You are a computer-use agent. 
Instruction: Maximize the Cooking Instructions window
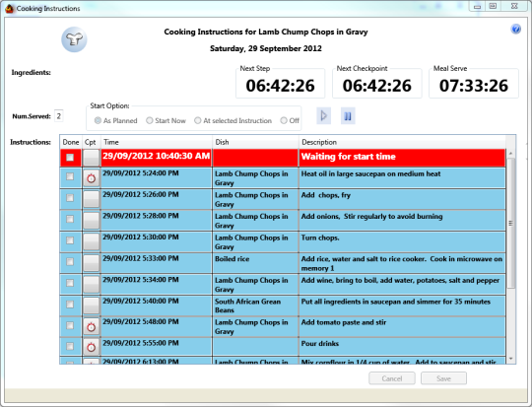click(493, 7)
